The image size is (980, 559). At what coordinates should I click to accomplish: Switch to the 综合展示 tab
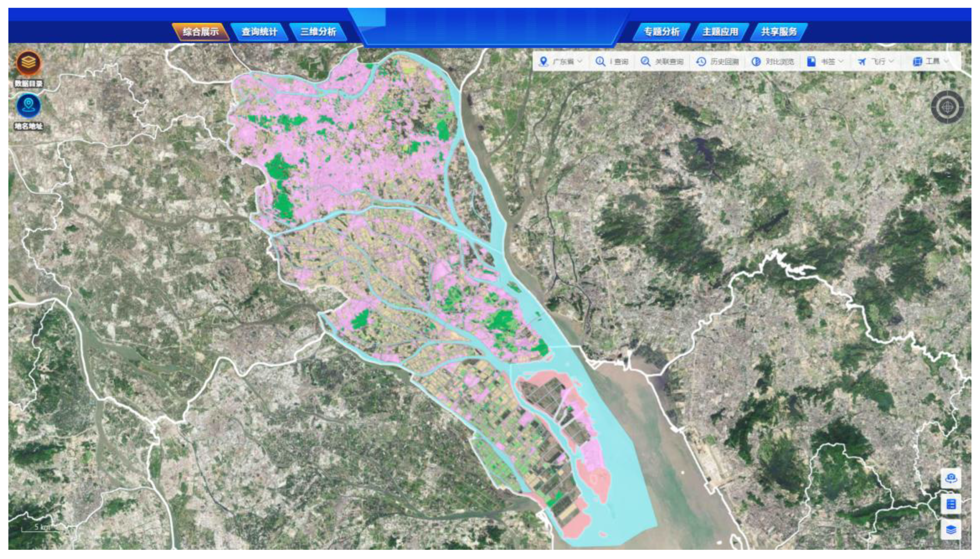tap(200, 31)
